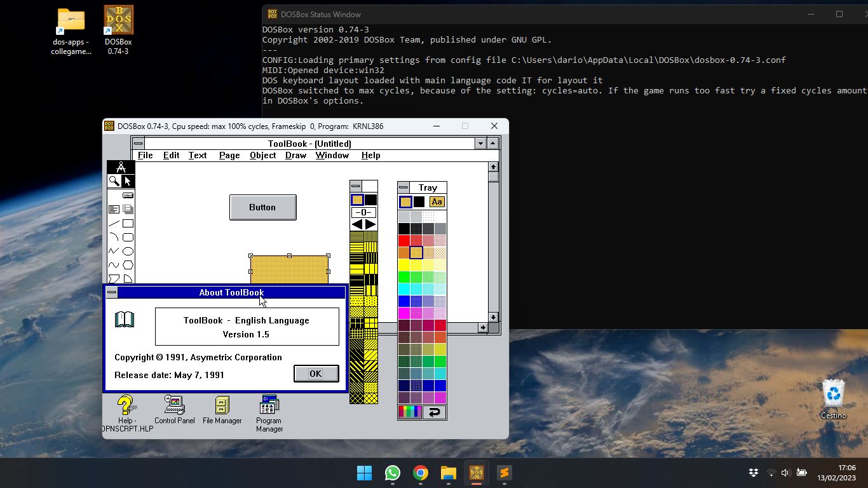
Task: Open the Text menu
Action: tap(198, 155)
